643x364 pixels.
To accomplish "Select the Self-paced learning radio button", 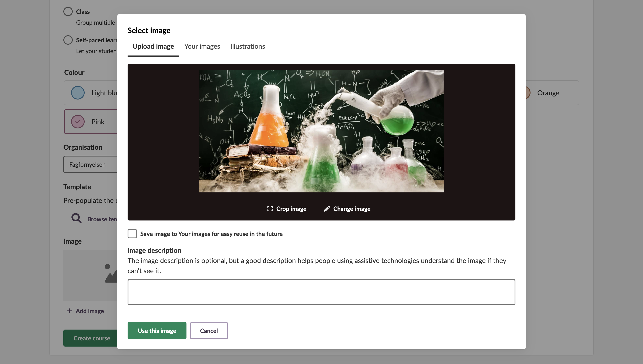I will 68,40.
